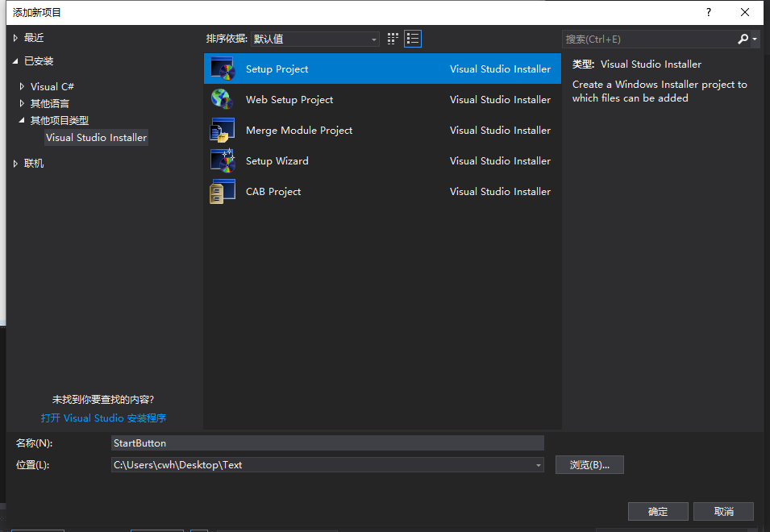Select the 其他语言 category

[x=50, y=103]
